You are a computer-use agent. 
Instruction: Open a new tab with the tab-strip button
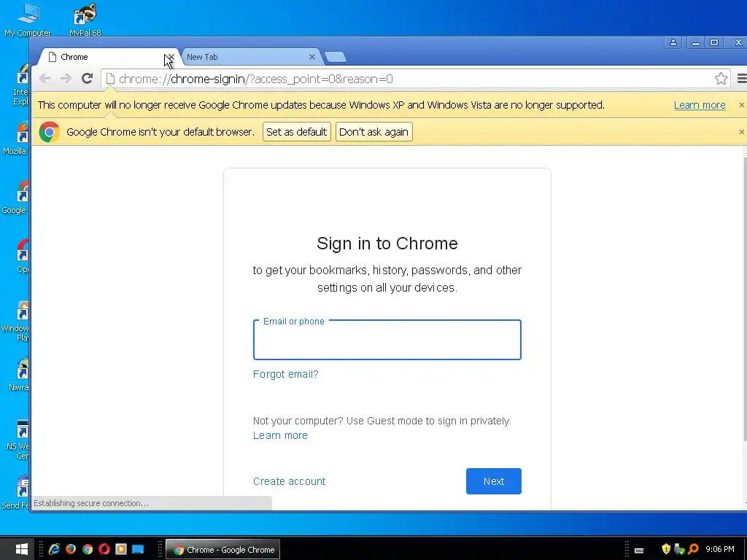coord(336,57)
